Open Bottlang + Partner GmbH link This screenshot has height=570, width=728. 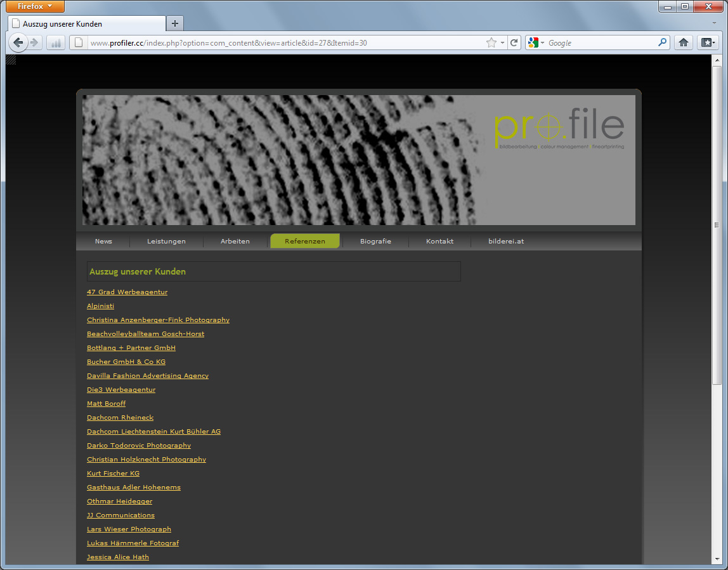click(x=131, y=347)
